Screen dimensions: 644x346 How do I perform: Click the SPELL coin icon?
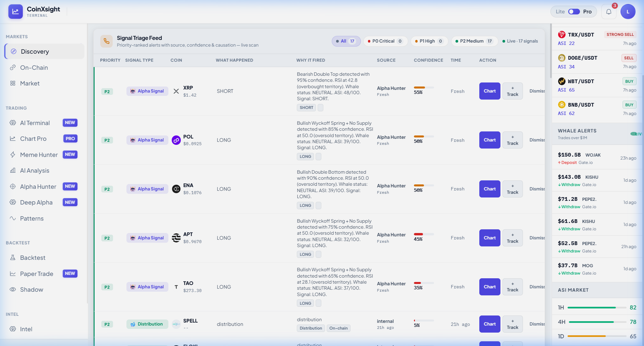coord(176,324)
